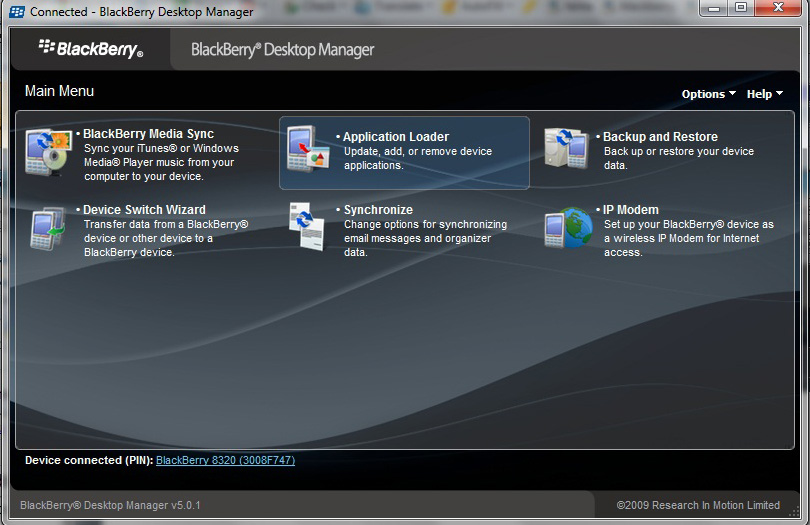Click the Desktop Manager v5.0.1 version text
Viewport: 810px width, 525px height.
pos(110,505)
